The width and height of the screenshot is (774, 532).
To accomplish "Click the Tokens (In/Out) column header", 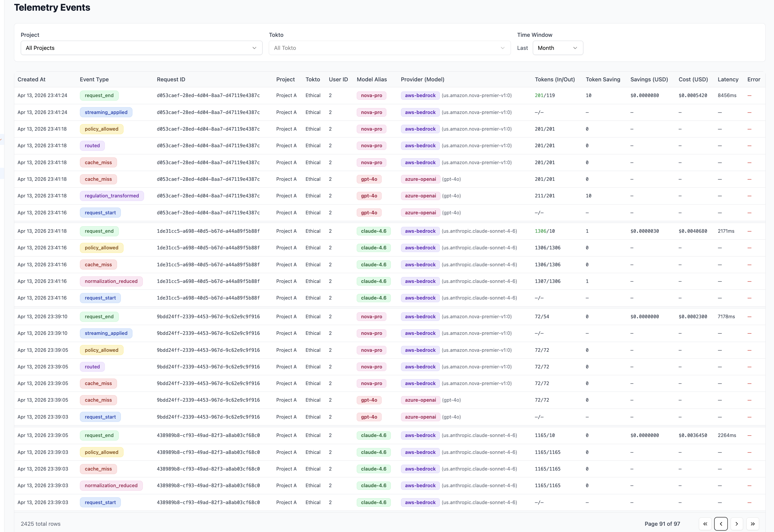I will pyautogui.click(x=555, y=79).
